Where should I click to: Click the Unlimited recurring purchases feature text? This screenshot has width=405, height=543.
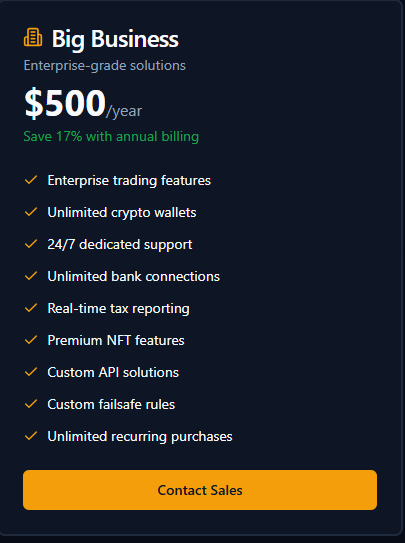[x=140, y=436]
